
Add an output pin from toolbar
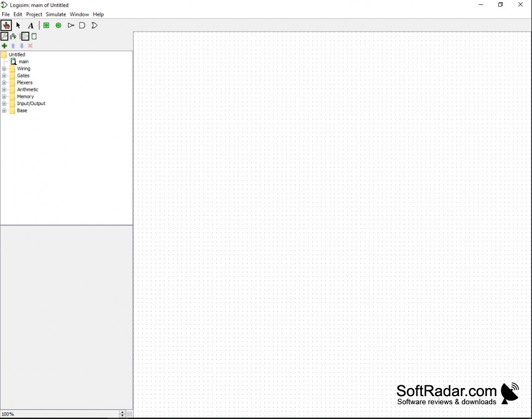[x=58, y=26]
